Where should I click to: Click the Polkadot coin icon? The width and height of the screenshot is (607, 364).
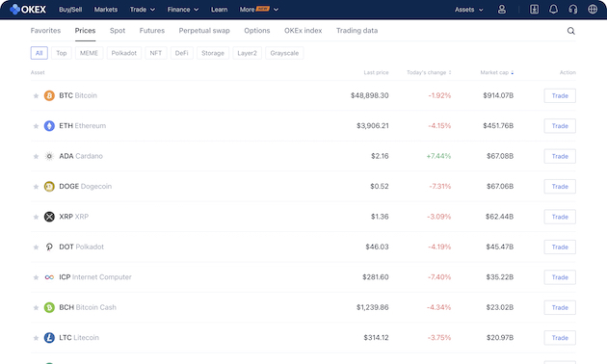coord(49,247)
